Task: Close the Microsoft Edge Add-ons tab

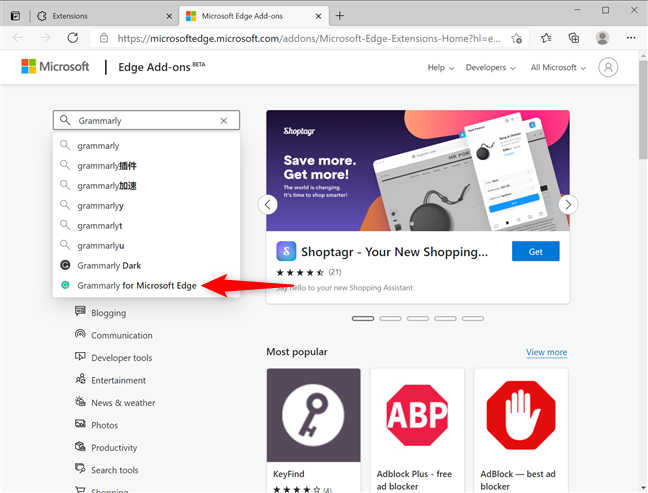Action: [318, 16]
